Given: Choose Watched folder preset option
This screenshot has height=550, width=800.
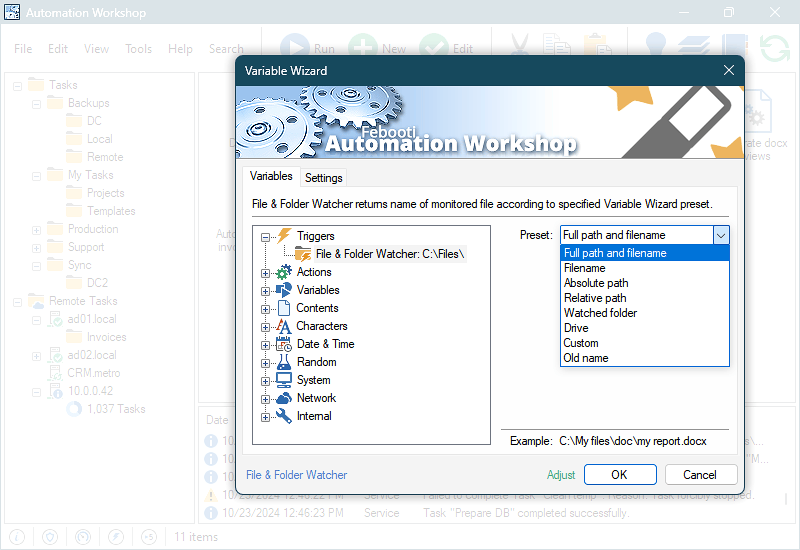Looking at the screenshot, I should (645, 313).
